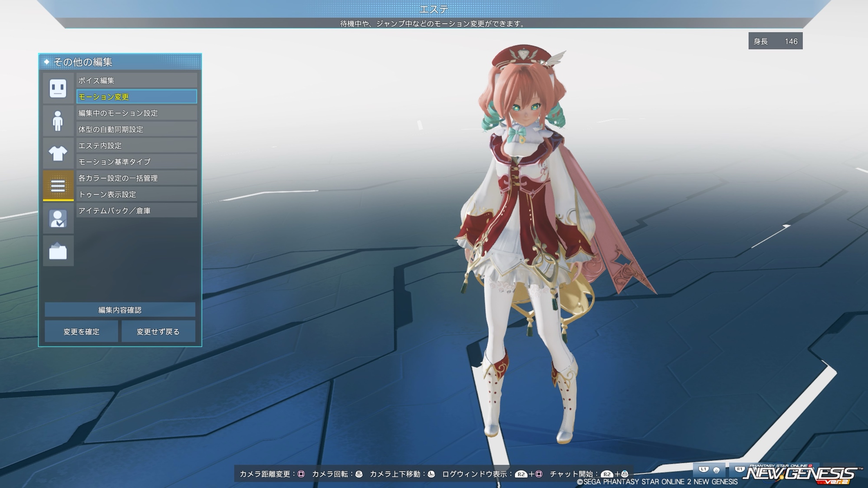This screenshot has width=868, height=488.
Task: Click 編集内容確認 button
Action: (120, 310)
